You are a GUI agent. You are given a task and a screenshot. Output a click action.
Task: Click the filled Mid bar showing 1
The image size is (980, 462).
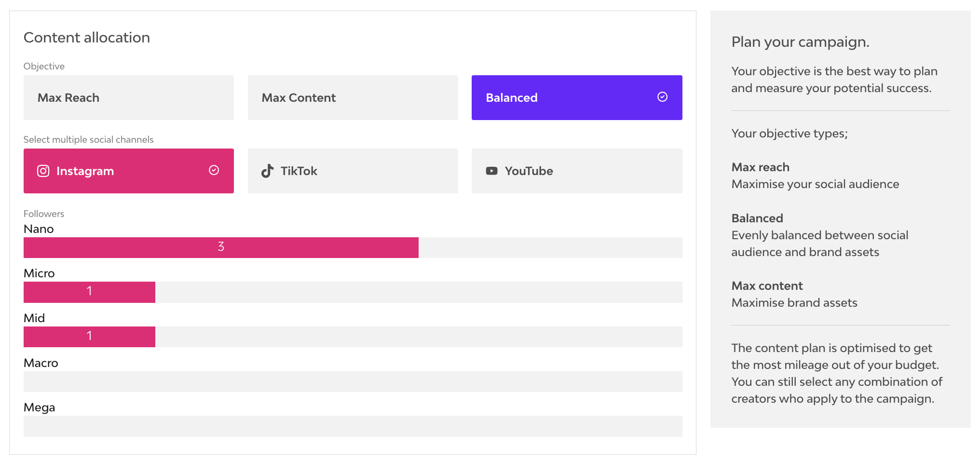(x=89, y=337)
